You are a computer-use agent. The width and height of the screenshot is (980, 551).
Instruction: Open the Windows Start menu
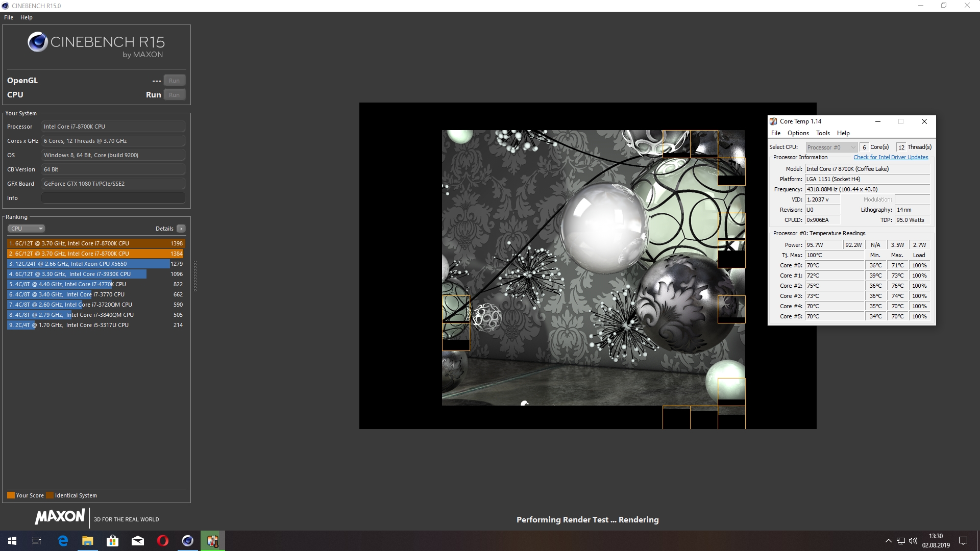(x=12, y=541)
